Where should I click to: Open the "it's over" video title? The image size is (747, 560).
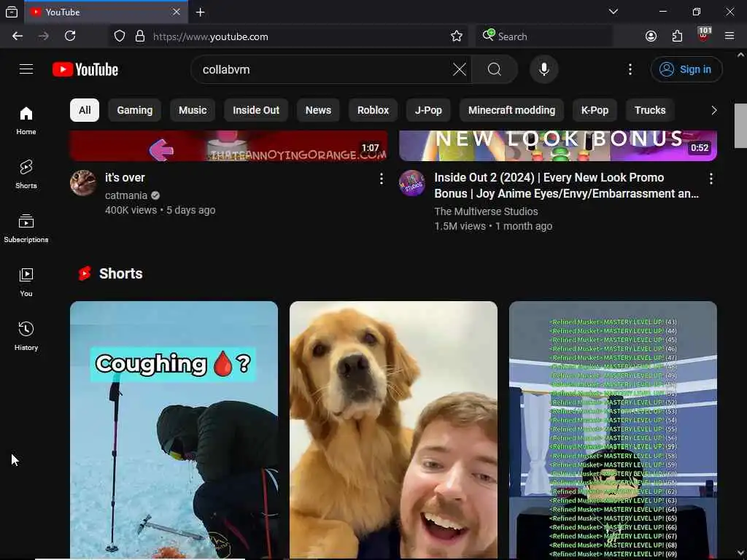click(x=125, y=178)
